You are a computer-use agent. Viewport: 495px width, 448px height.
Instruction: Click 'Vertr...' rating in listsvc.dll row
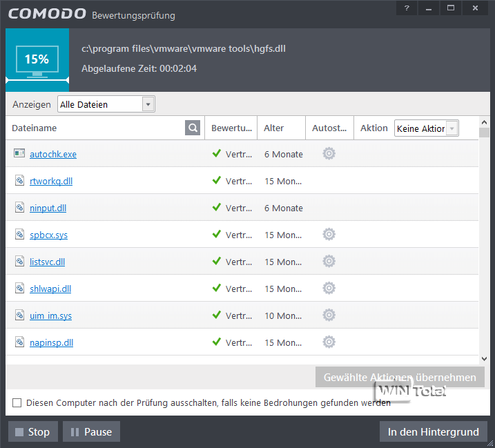239,262
